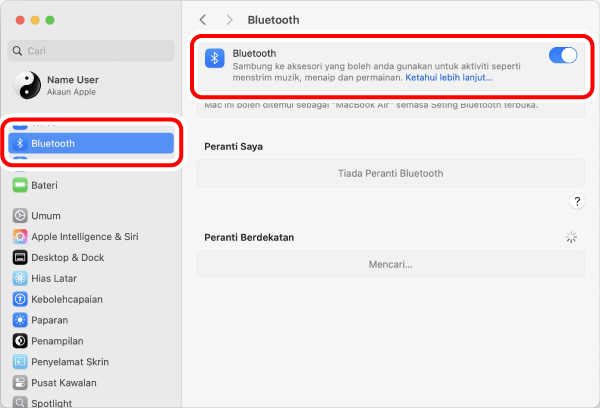This screenshot has width=600, height=408.
Task: Open Kebolehcapaian accessibility icon
Action: click(x=20, y=299)
